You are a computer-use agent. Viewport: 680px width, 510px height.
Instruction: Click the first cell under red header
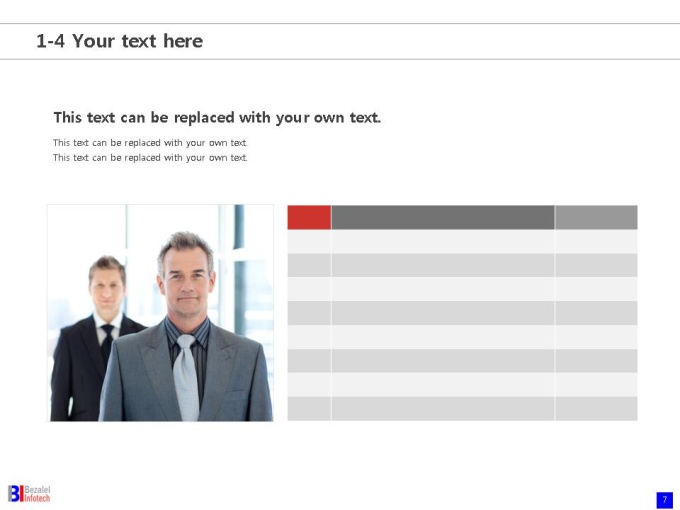(x=309, y=242)
